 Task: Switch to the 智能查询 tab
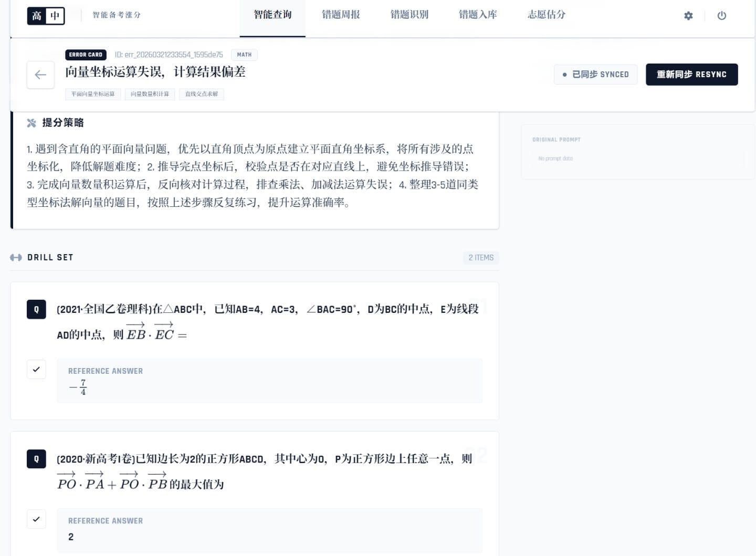click(272, 15)
